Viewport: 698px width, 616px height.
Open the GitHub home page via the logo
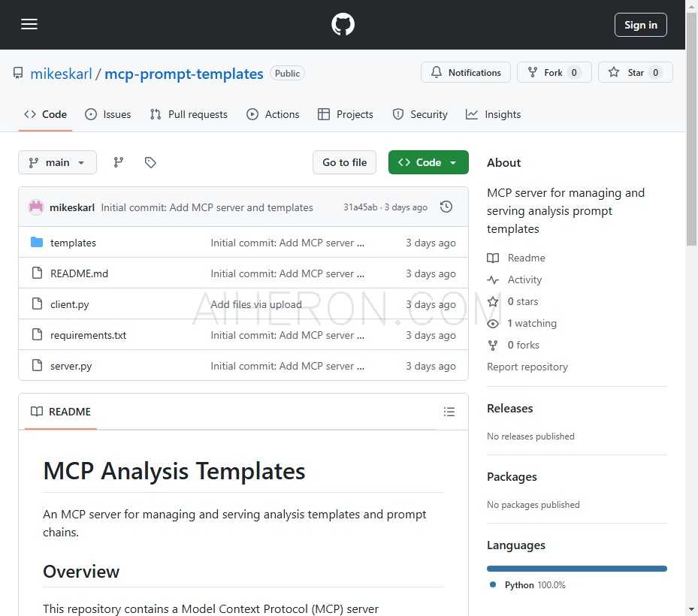point(343,24)
